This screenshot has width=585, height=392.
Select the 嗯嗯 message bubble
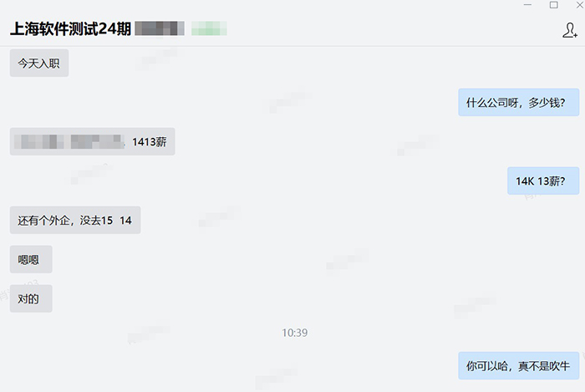coord(31,259)
